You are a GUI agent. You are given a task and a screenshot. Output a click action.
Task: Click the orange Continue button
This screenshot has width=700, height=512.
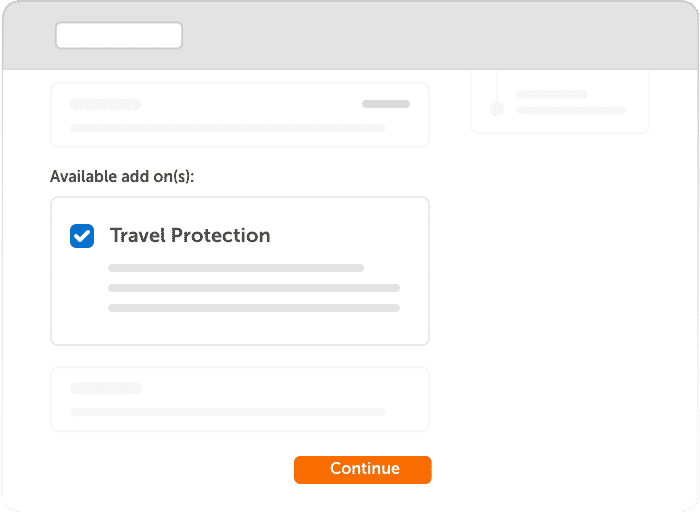(362, 470)
